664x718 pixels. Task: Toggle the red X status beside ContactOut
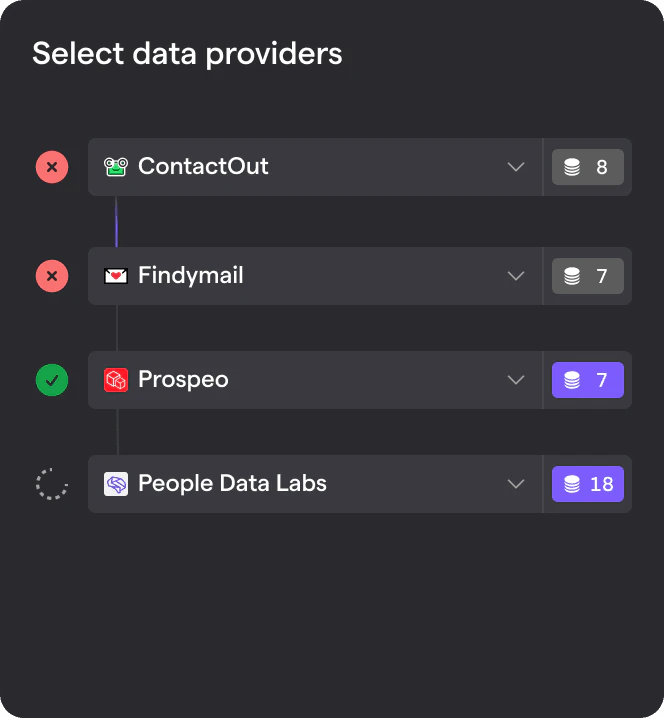pyautogui.click(x=52, y=167)
